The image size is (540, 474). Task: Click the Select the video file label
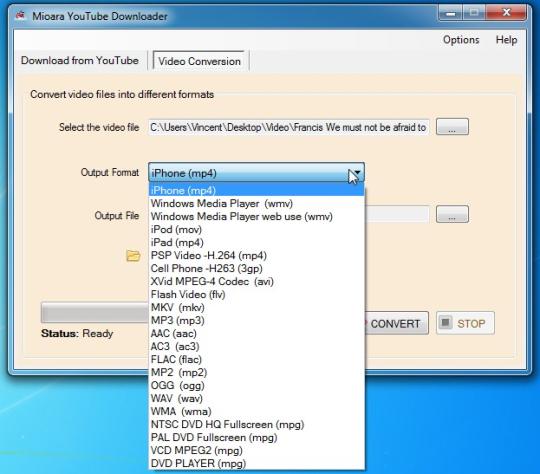99,127
